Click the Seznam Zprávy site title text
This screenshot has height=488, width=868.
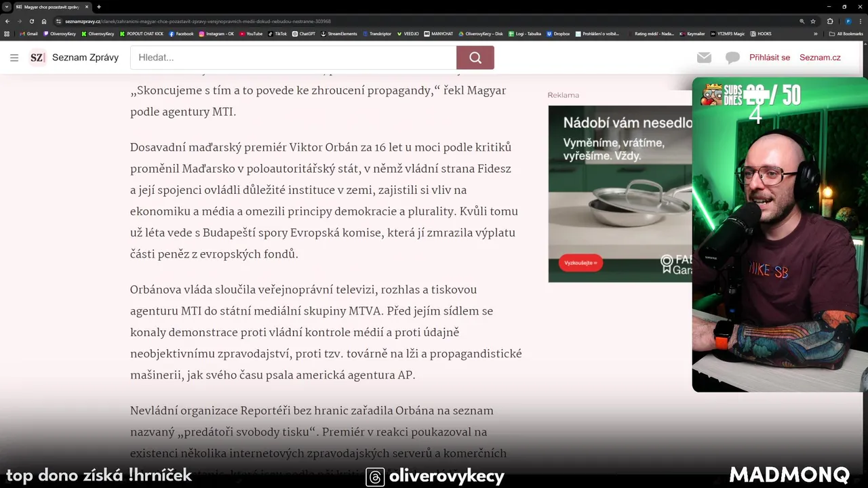[85, 58]
